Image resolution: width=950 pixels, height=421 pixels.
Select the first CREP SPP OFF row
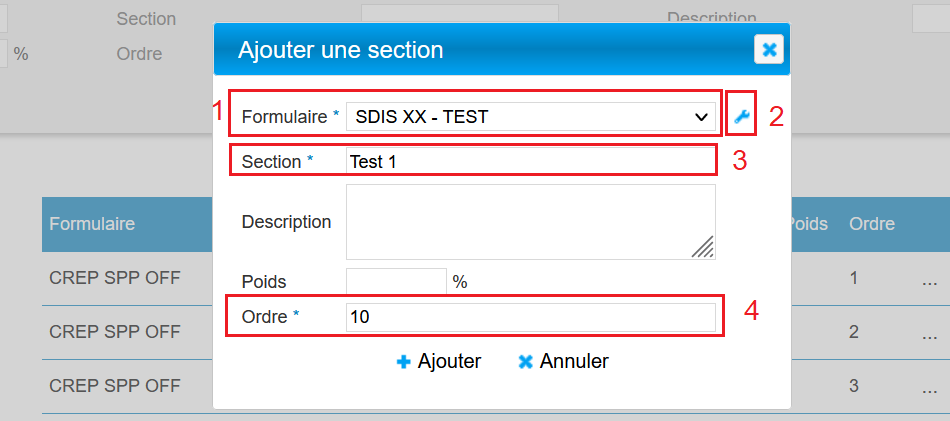click(x=114, y=278)
